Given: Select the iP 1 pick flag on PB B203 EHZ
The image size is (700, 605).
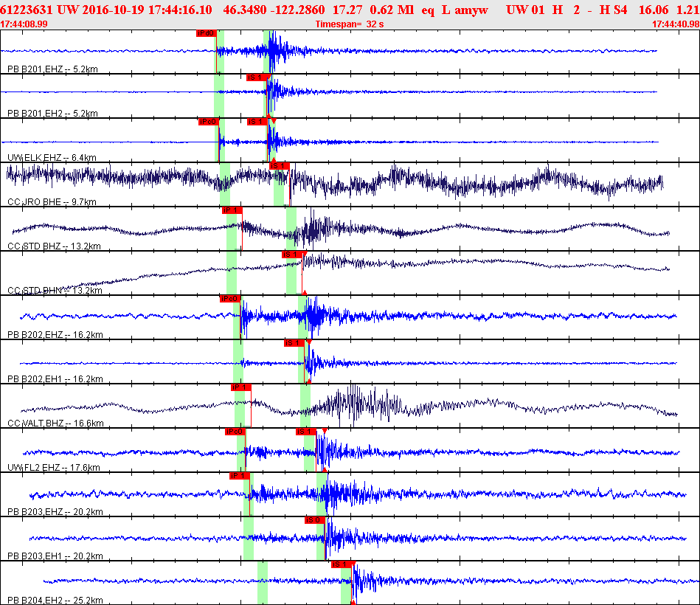Looking at the screenshot, I should [x=240, y=476].
